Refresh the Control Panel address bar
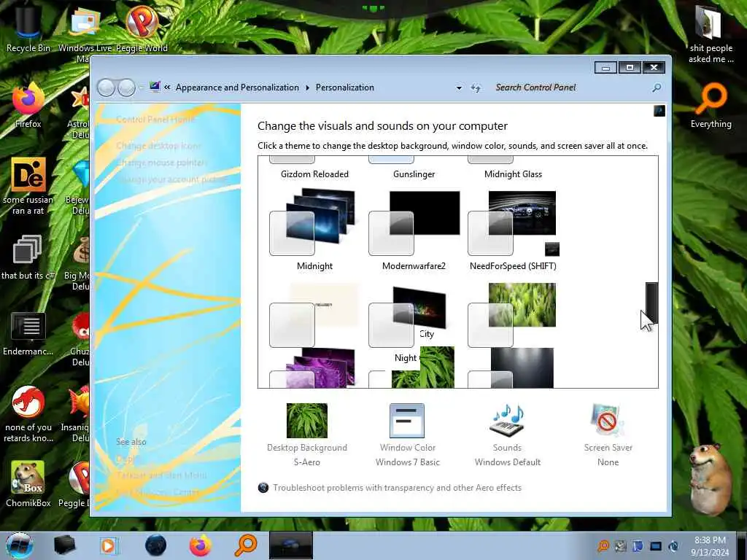Image resolution: width=747 pixels, height=560 pixels. pos(476,87)
